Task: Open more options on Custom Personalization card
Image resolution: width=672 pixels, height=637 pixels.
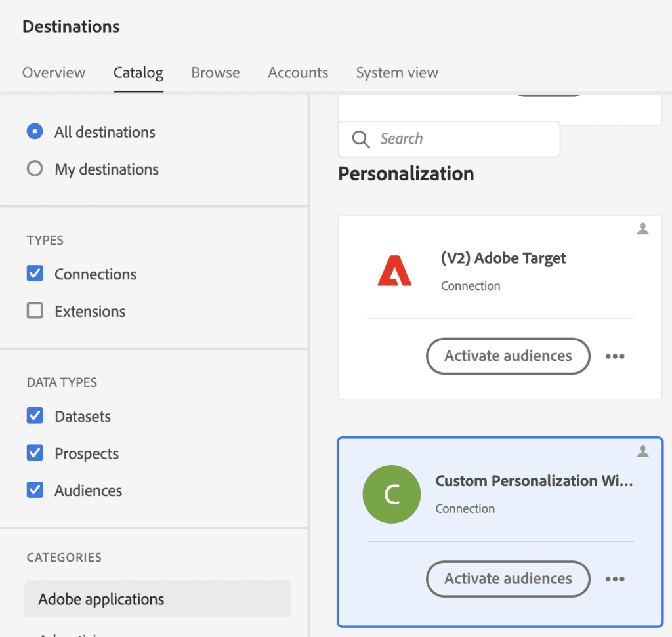Action: 615,579
